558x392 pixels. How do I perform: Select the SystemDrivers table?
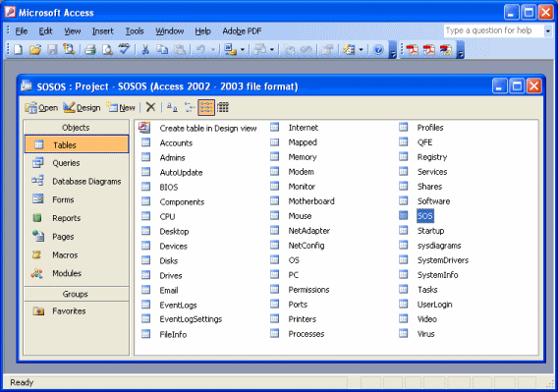[443, 260]
